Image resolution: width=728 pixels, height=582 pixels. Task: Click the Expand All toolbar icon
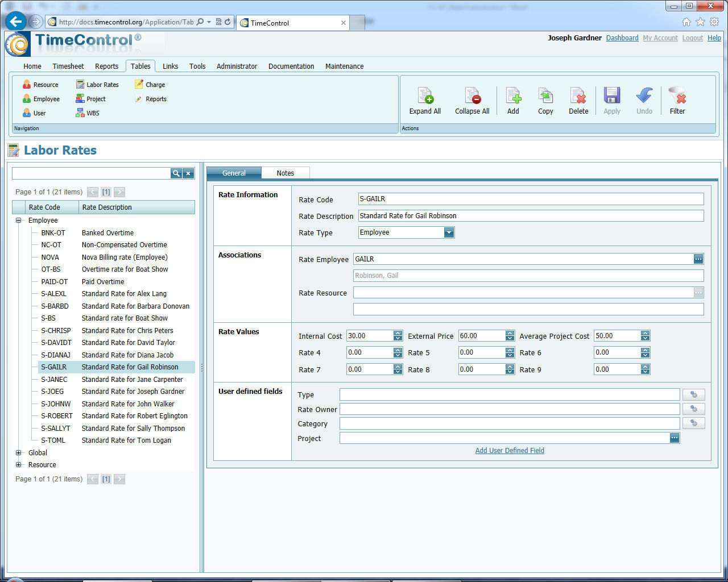pyautogui.click(x=425, y=95)
